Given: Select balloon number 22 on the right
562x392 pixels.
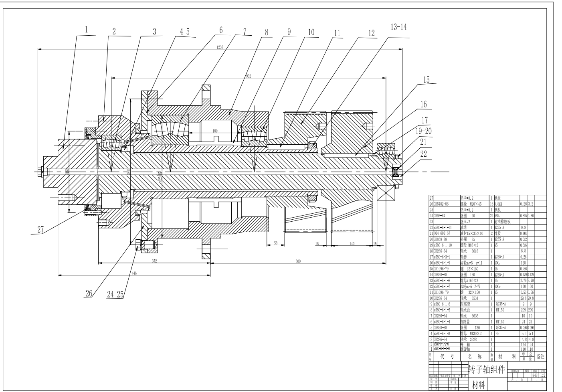Looking at the screenshot, I should click(x=424, y=154).
